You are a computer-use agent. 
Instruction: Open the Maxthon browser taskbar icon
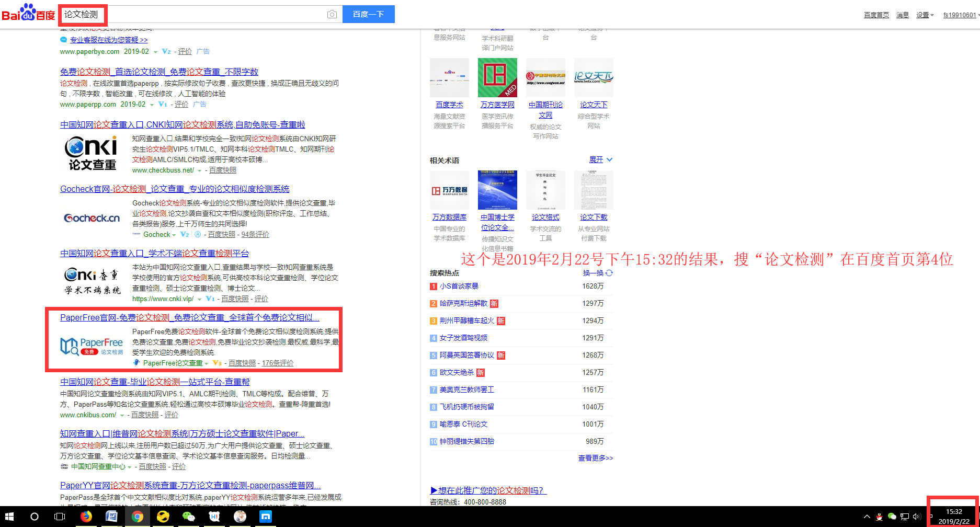[266, 517]
